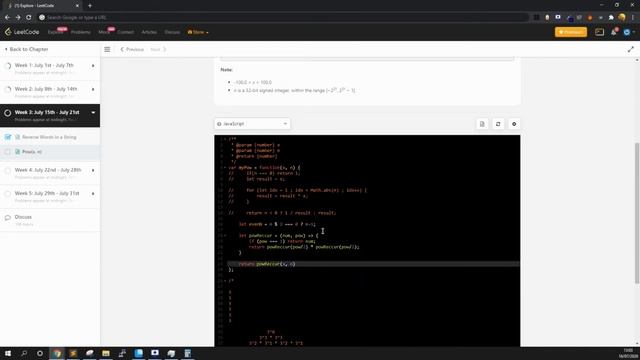This screenshot has width=640, height=360.
Task: Click the browser forward arrow
Action: [18, 18]
